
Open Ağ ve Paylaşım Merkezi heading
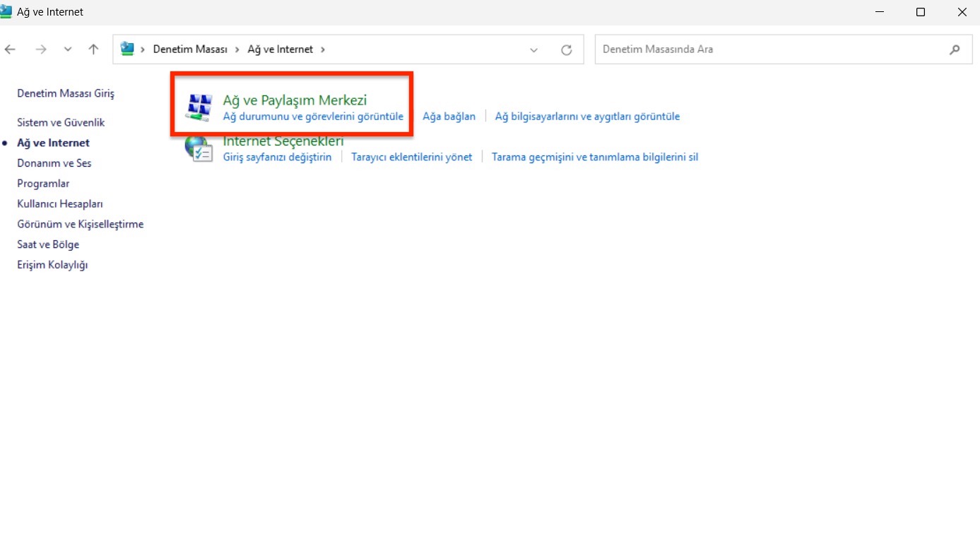[295, 100]
